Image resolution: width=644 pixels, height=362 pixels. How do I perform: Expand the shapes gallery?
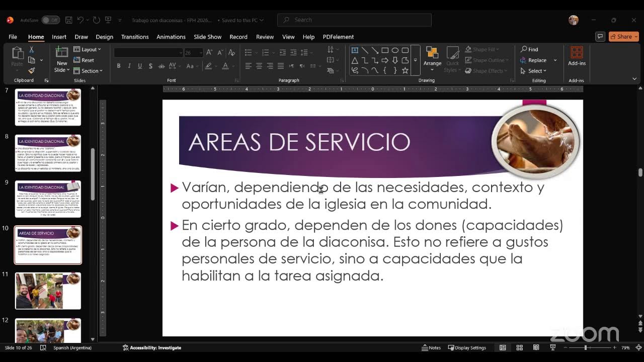(x=415, y=60)
